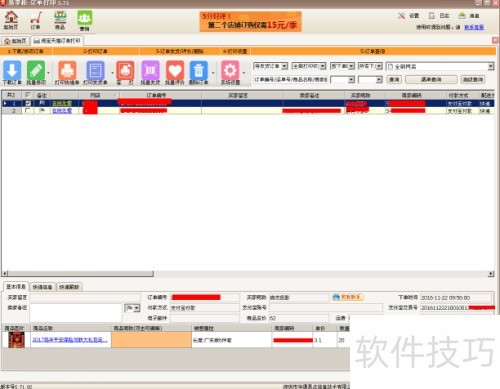
Task: Click the orange printer 打印快递单 icon
Action: tap(67, 72)
